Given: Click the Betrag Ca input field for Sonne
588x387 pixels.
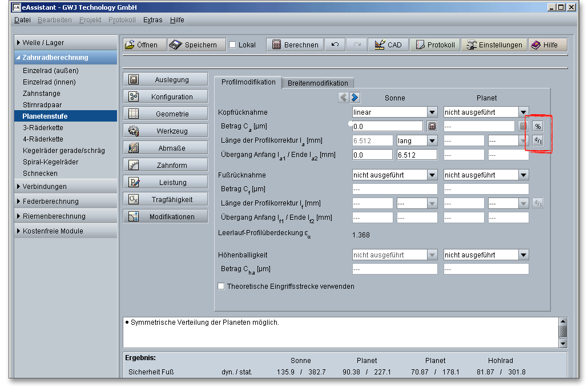Looking at the screenshot, I should click(387, 126).
